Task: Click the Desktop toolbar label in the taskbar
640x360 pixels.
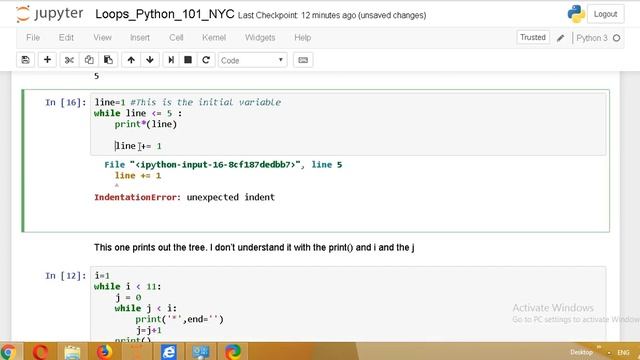Action: pyautogui.click(x=581, y=352)
